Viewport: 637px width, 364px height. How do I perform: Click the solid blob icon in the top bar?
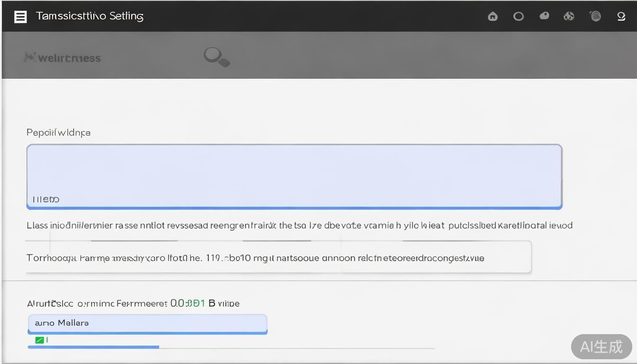click(x=544, y=16)
